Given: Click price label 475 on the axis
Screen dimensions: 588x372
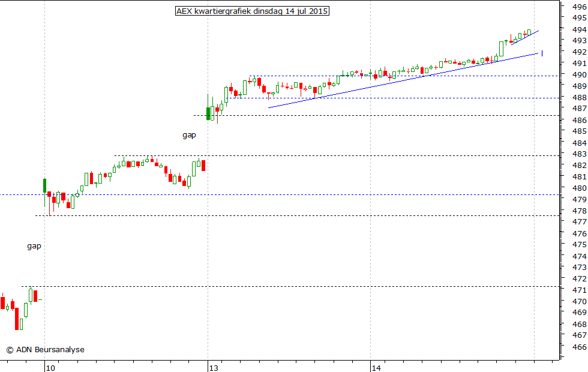Looking at the screenshot, I should tap(580, 244).
